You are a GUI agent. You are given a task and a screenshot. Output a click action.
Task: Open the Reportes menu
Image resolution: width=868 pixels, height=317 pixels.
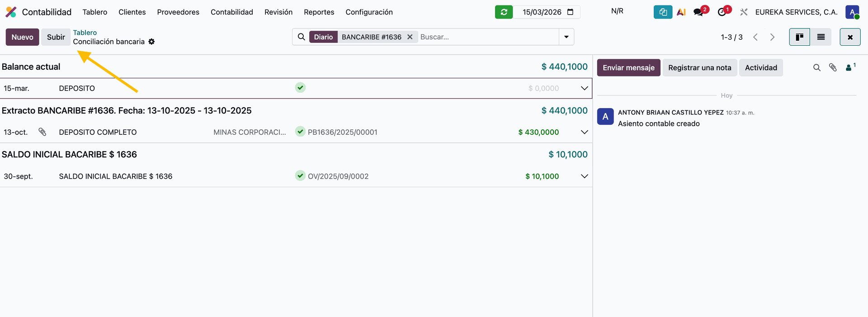pos(319,12)
